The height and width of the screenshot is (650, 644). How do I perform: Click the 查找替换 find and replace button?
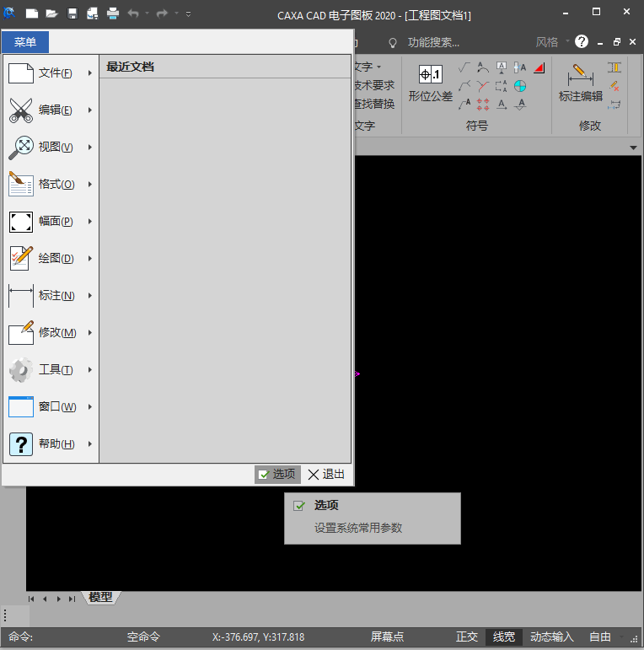pyautogui.click(x=374, y=104)
